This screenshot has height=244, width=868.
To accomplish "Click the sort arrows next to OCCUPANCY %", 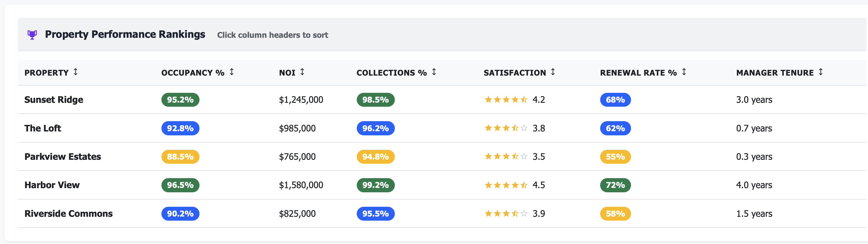I will (x=232, y=72).
